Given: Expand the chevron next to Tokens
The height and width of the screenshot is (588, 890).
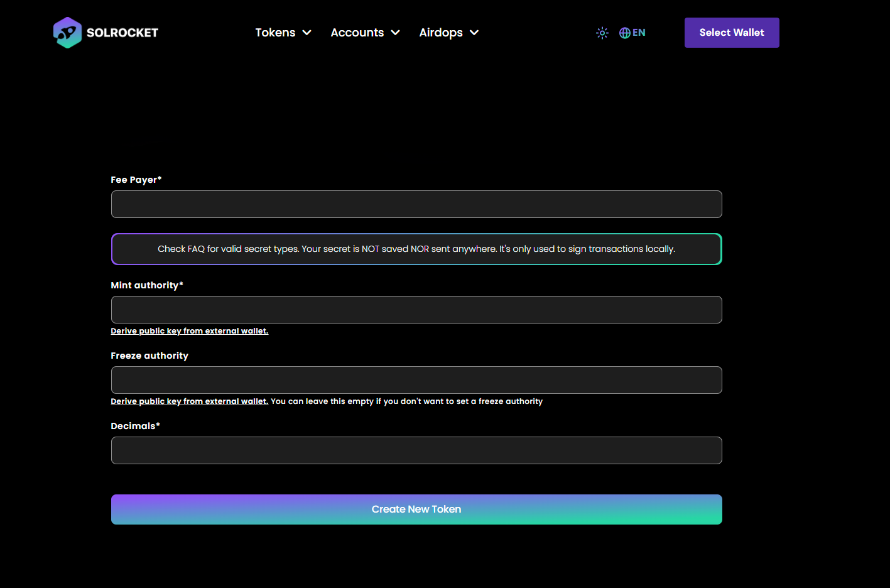Looking at the screenshot, I should 307,33.
